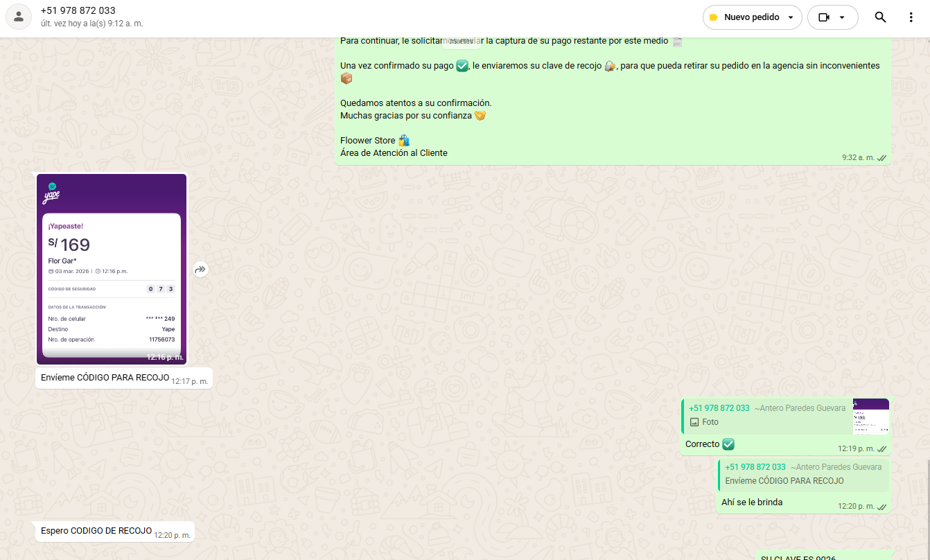Click the contact profile avatar icon

tap(19, 17)
